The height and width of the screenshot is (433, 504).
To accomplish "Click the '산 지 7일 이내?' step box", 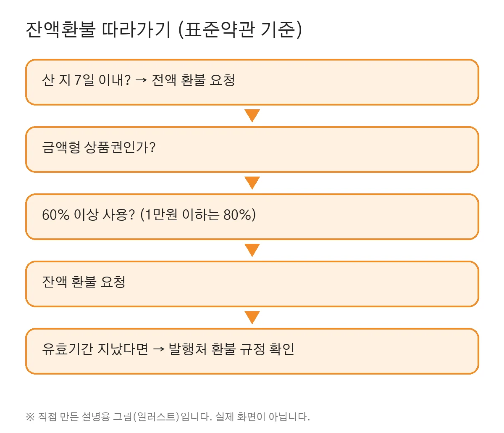I will pyautogui.click(x=252, y=82).
